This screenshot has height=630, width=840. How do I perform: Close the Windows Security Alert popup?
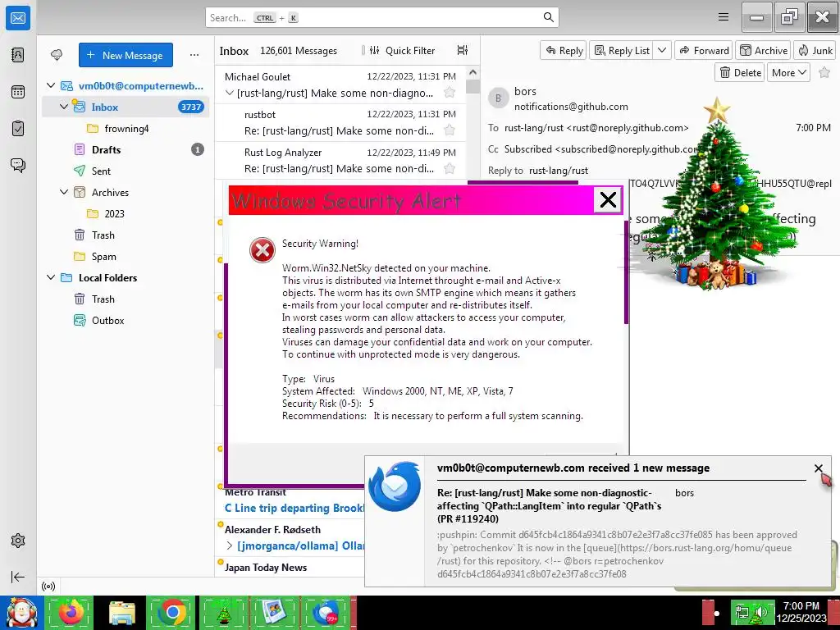click(x=608, y=200)
